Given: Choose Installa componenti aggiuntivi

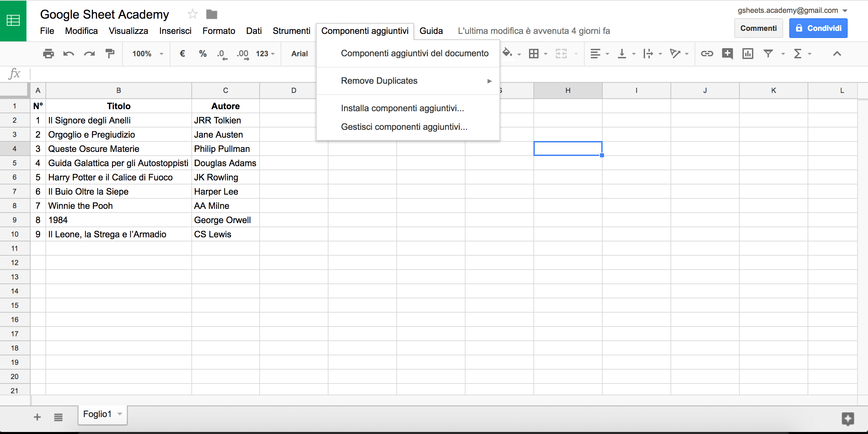Looking at the screenshot, I should [408, 108].
